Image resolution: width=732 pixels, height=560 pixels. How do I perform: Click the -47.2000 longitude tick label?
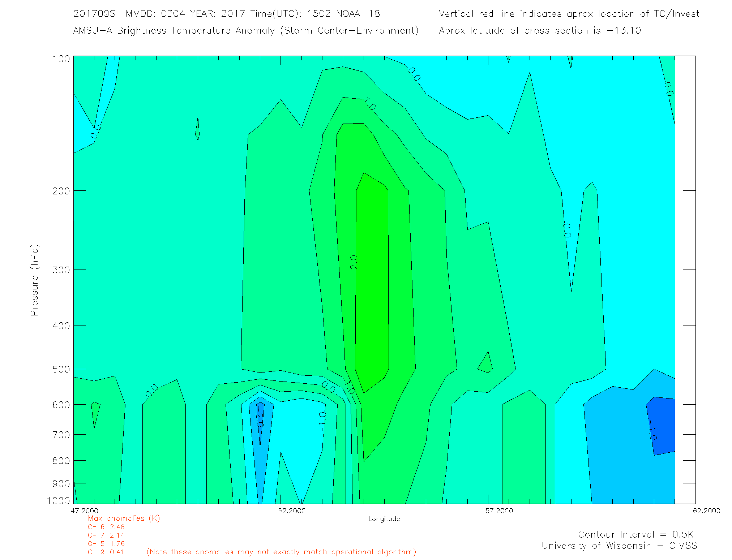point(82,511)
